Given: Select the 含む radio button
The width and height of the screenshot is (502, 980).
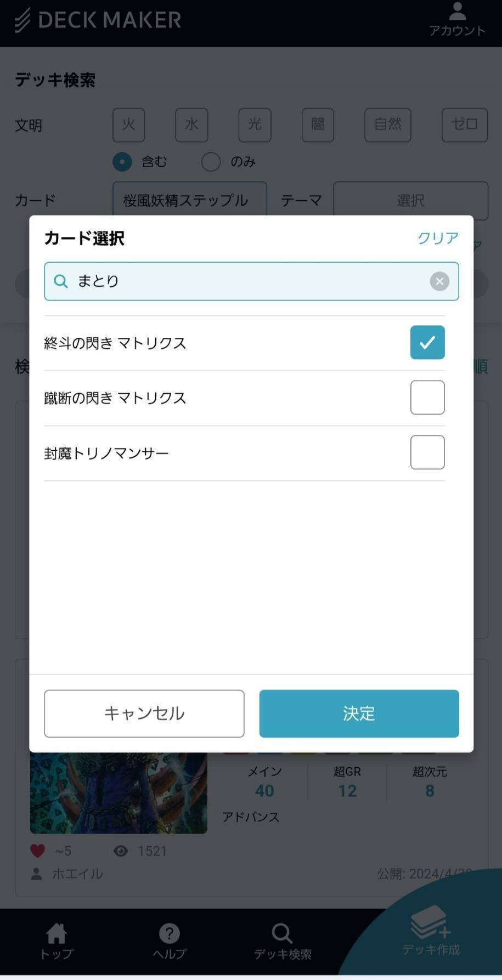Looking at the screenshot, I should point(122,162).
